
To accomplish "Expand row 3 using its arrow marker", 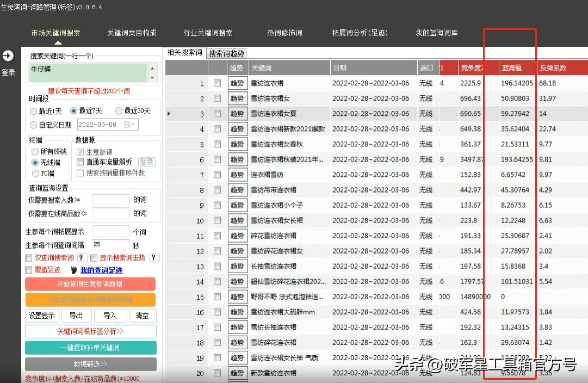I will pos(168,113).
